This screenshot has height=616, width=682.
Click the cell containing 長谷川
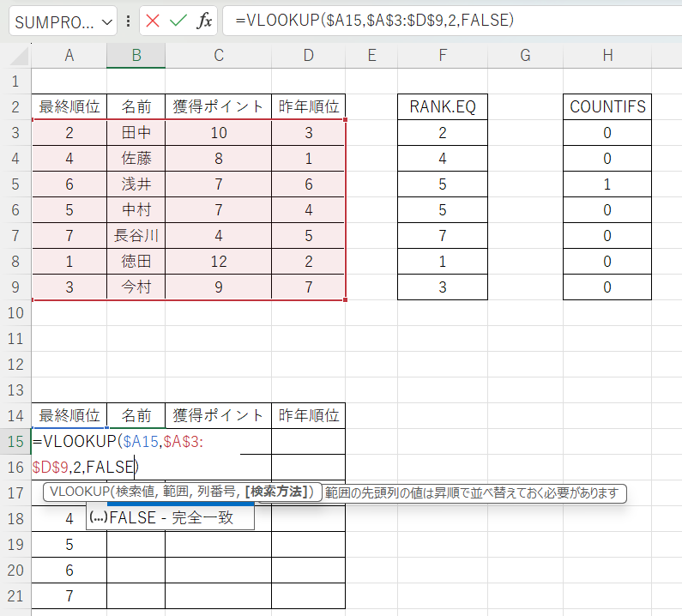(x=136, y=236)
